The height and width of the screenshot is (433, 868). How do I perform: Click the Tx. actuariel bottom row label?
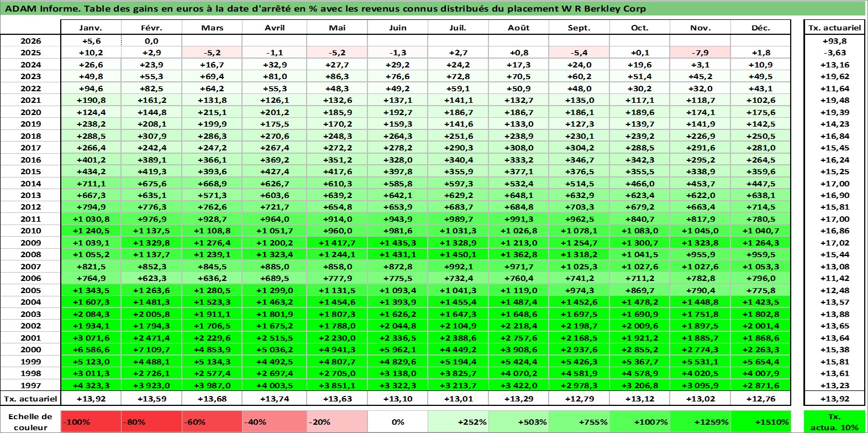point(30,399)
